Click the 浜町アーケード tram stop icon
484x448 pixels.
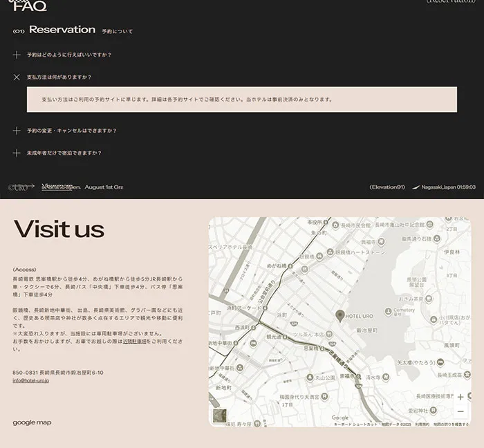(x=265, y=308)
